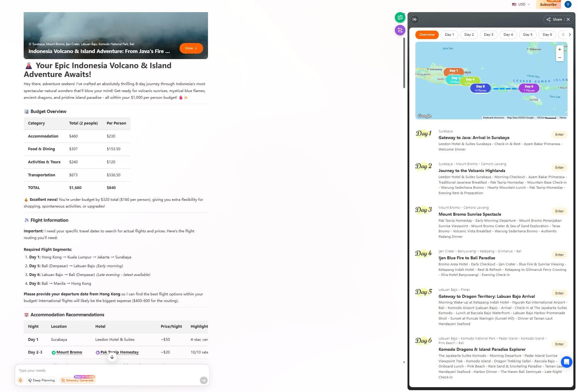Image resolution: width=577 pixels, height=392 pixels.
Task: Click the Day 6 purple map marker
Action: (x=528, y=88)
